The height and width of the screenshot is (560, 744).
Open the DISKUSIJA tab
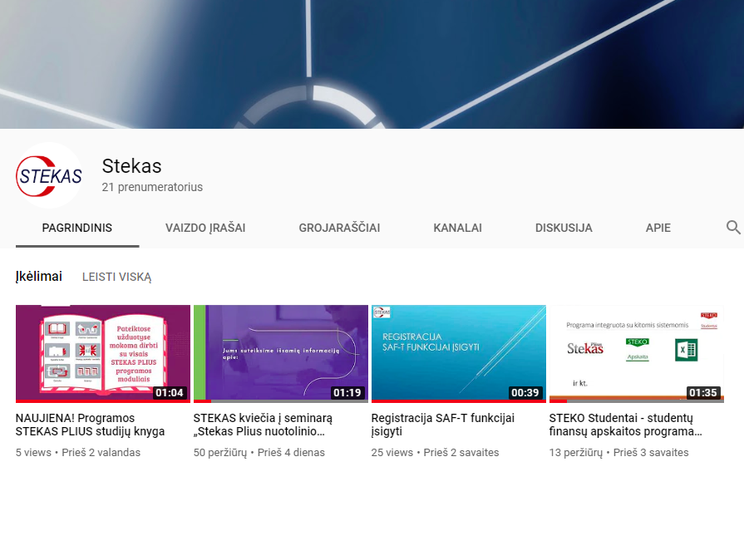pyautogui.click(x=564, y=228)
